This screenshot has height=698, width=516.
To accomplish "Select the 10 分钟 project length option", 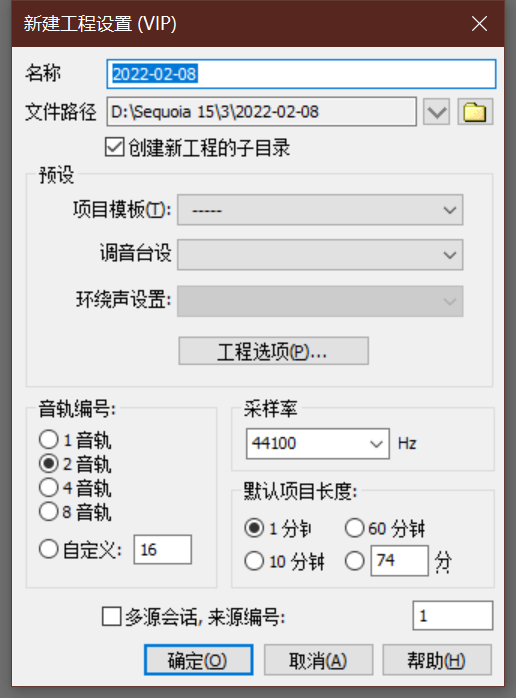I will pyautogui.click(x=254, y=561).
